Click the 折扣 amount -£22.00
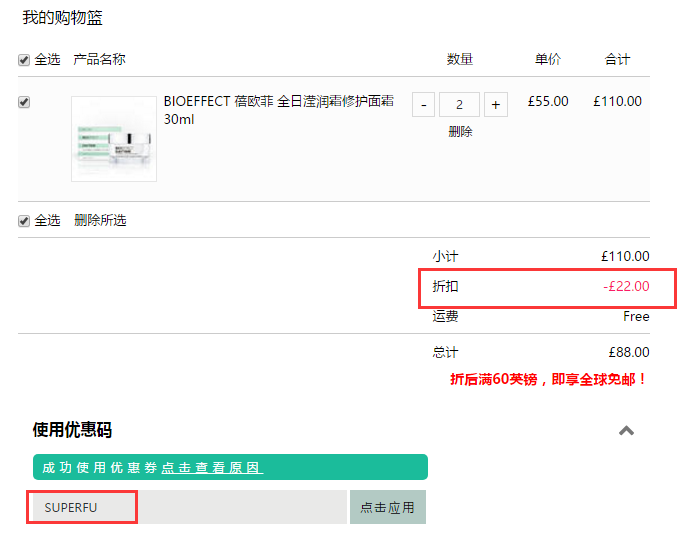This screenshot has width=696, height=537. (x=626, y=286)
